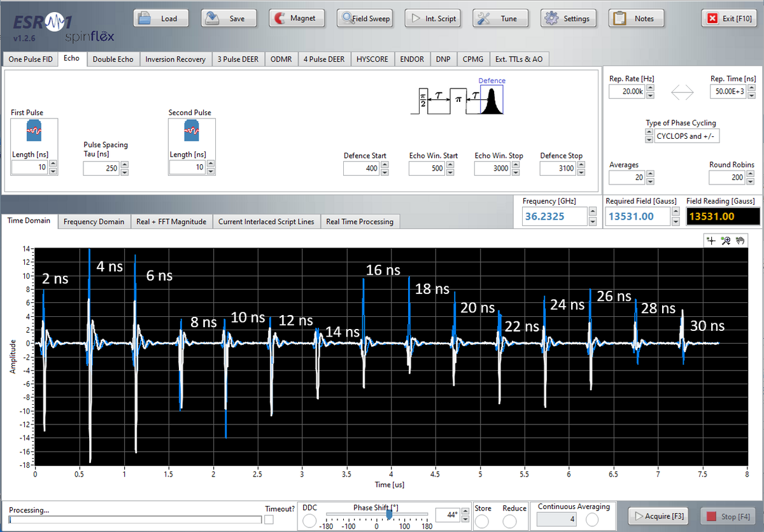Increase First Pulse Length with up arrow

pos(53,164)
